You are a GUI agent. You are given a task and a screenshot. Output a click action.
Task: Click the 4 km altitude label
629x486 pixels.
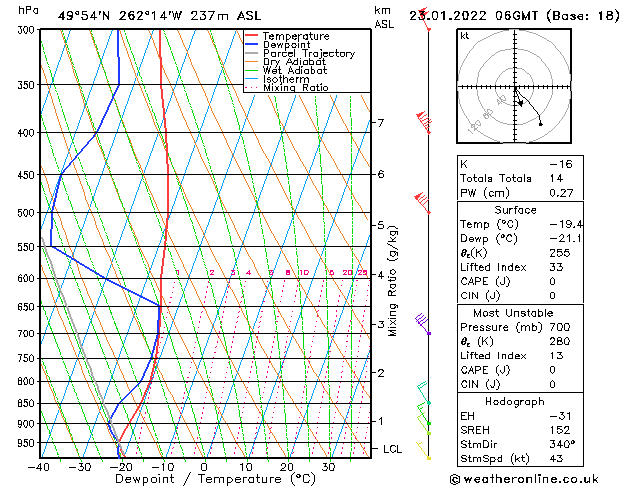coord(381,275)
